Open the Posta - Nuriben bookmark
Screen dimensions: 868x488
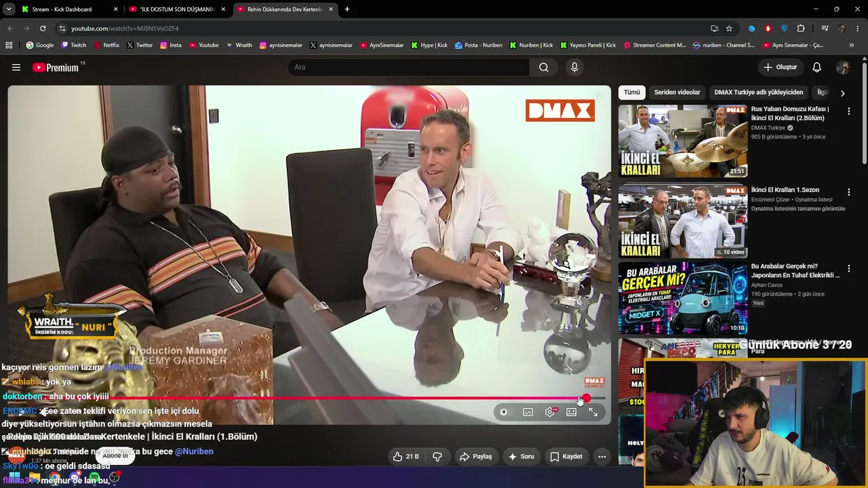(x=478, y=45)
